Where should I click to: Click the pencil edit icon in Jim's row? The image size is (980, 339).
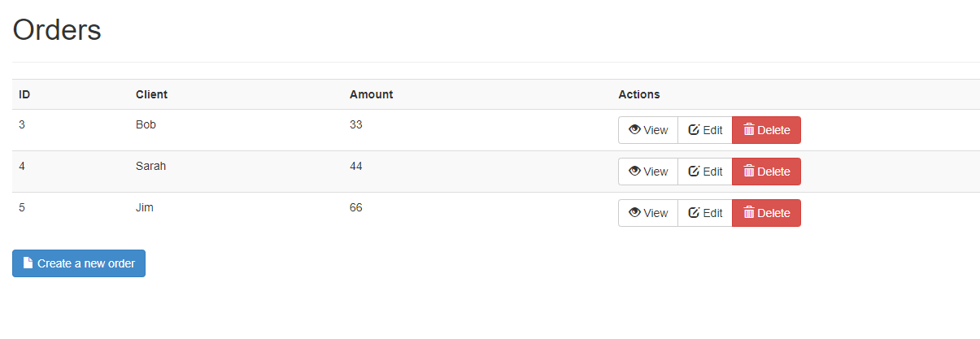click(694, 212)
